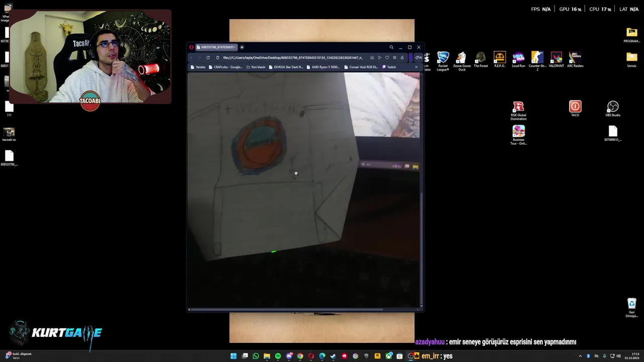
Task: Open Microsoft Edge from the taskbar
Action: pos(322,356)
